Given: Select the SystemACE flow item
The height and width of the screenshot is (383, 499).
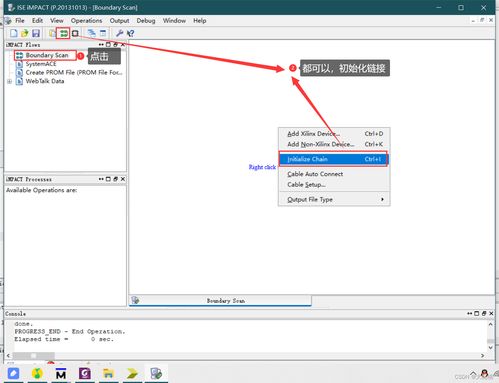Looking at the screenshot, I should (41, 64).
